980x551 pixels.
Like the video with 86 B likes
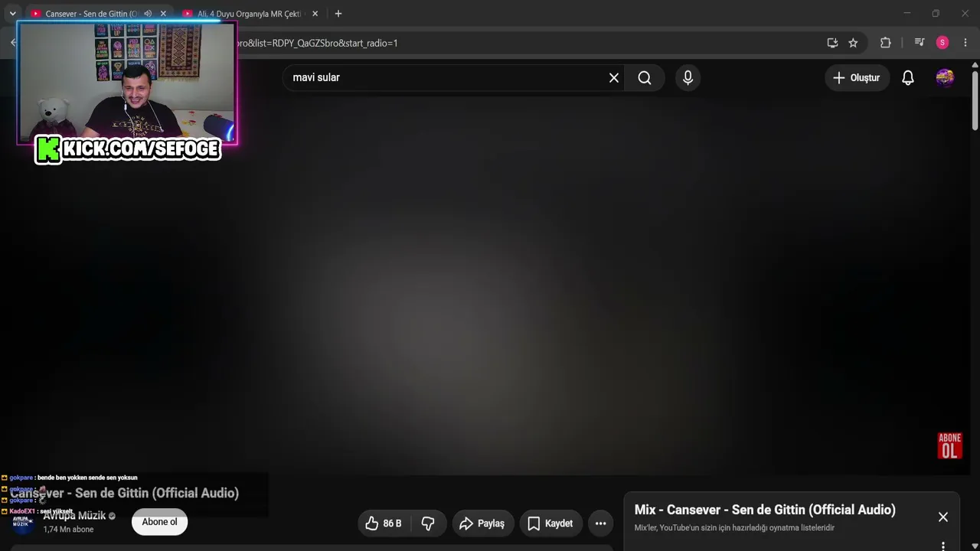[384, 523]
